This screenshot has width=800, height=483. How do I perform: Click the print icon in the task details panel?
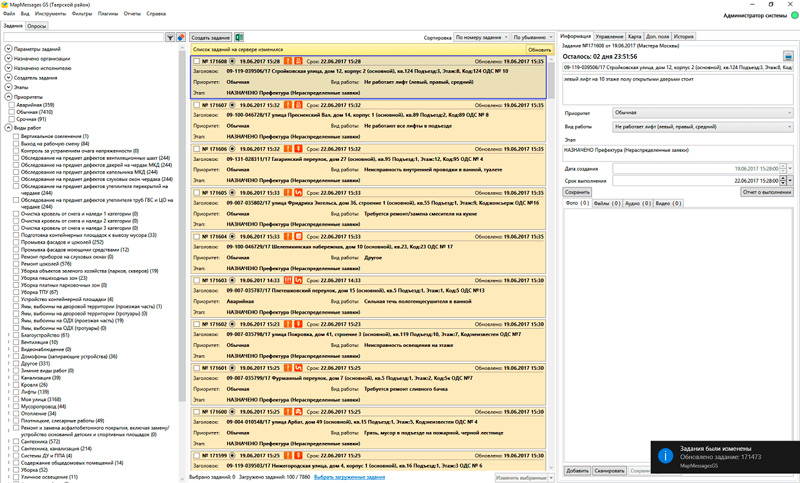[788, 56]
